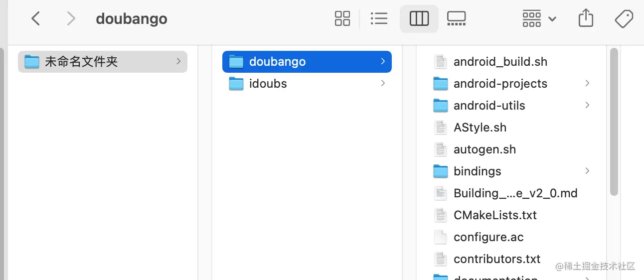
Task: Click the Building_...e_v2_0.md file icon
Action: [441, 193]
